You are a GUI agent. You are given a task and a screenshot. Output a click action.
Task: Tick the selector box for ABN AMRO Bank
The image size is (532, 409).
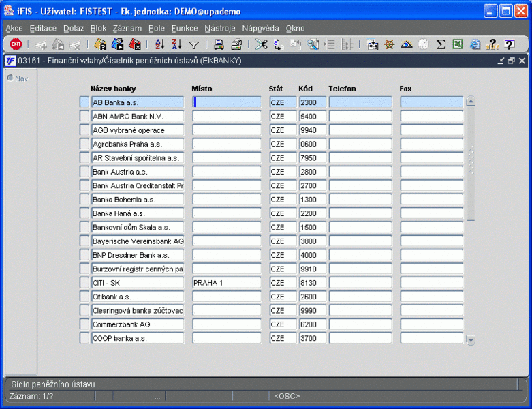pos(84,116)
